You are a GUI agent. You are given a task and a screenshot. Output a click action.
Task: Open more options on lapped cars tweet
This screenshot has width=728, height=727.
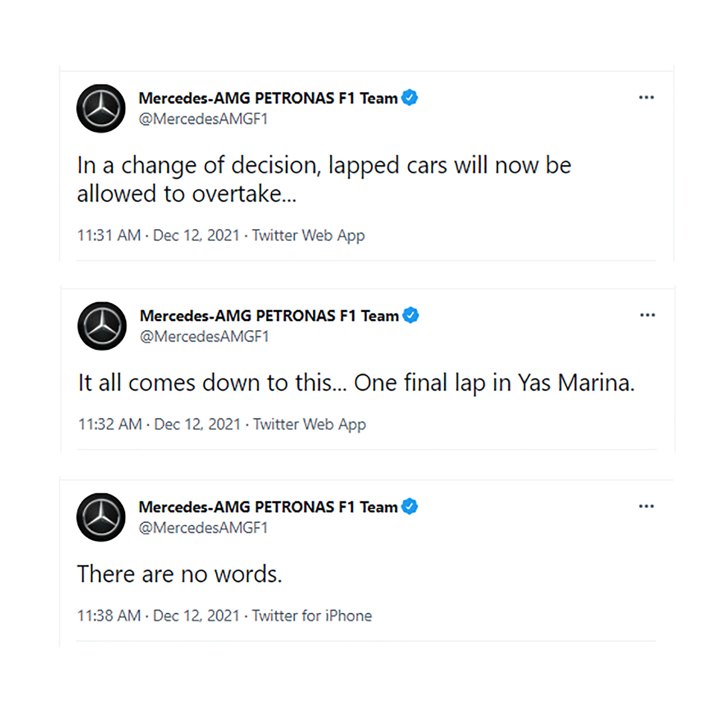pyautogui.click(x=646, y=97)
